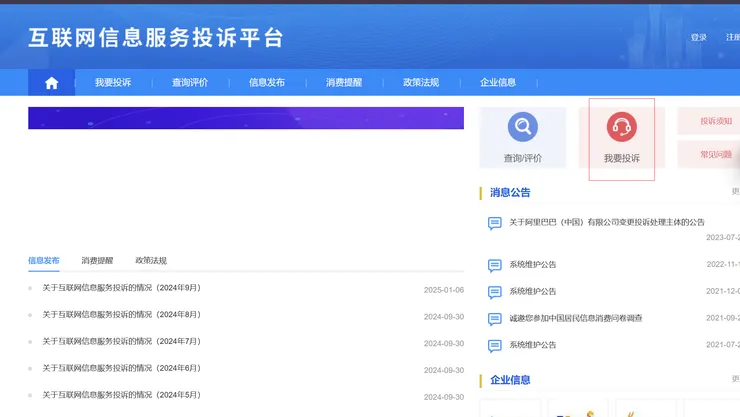Click date 2025-01-06 in article list
The image size is (740, 417).
pyautogui.click(x=444, y=290)
